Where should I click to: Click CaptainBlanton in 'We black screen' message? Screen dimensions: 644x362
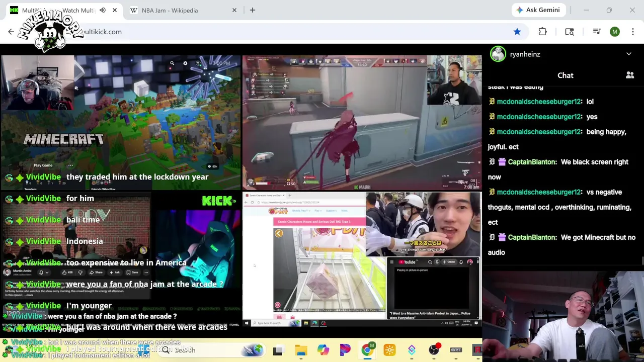(532, 162)
